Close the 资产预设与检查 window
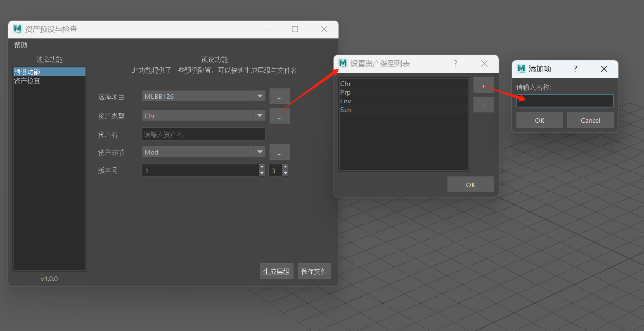The height and width of the screenshot is (331, 644). pos(324,29)
